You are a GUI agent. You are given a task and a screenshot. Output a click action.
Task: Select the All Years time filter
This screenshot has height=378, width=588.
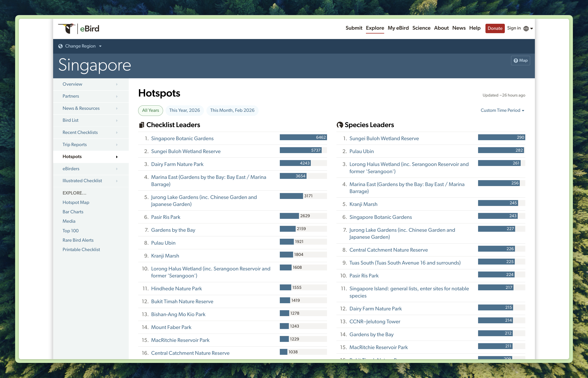(150, 111)
